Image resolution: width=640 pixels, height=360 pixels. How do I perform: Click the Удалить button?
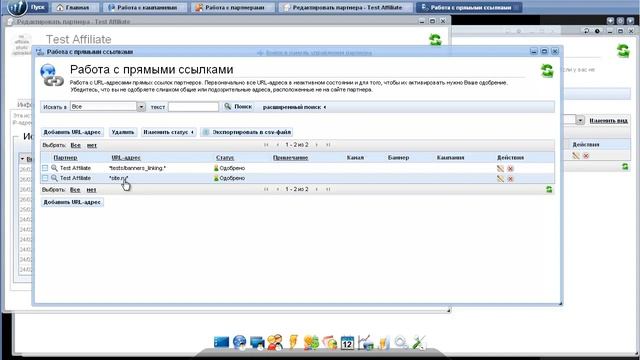coord(122,132)
